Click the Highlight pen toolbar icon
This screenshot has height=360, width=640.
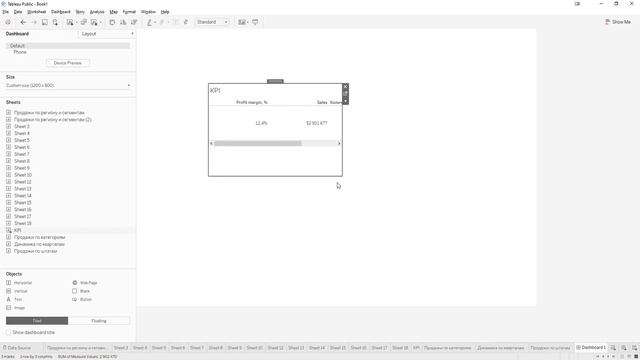[149, 22]
